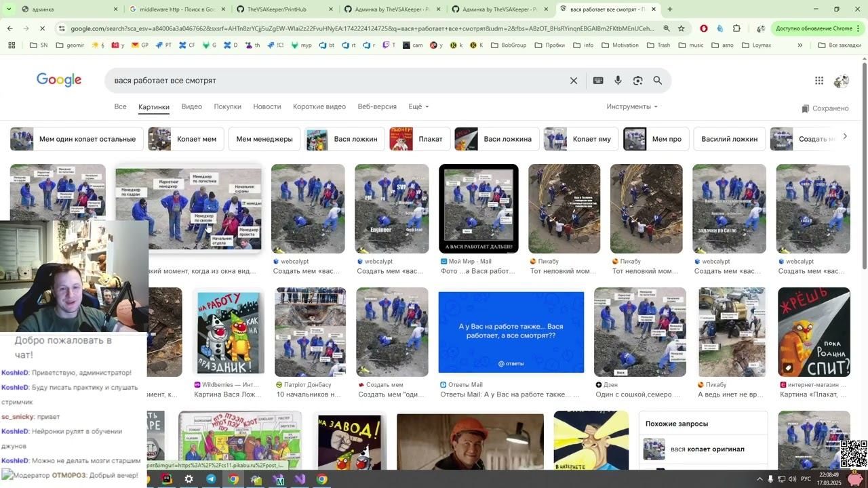868x488 pixels.
Task: Switch to the Все search tab
Action: (120, 106)
